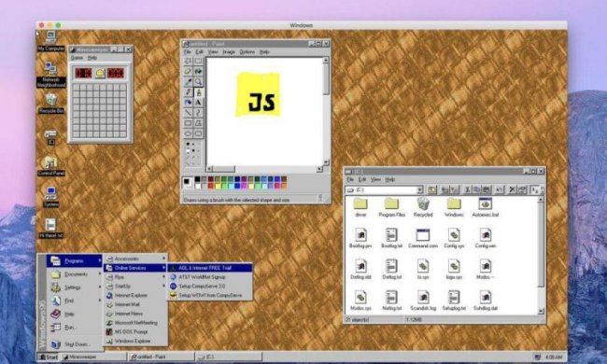
Task: Click Shut Down in the Start menu
Action: 75,344
